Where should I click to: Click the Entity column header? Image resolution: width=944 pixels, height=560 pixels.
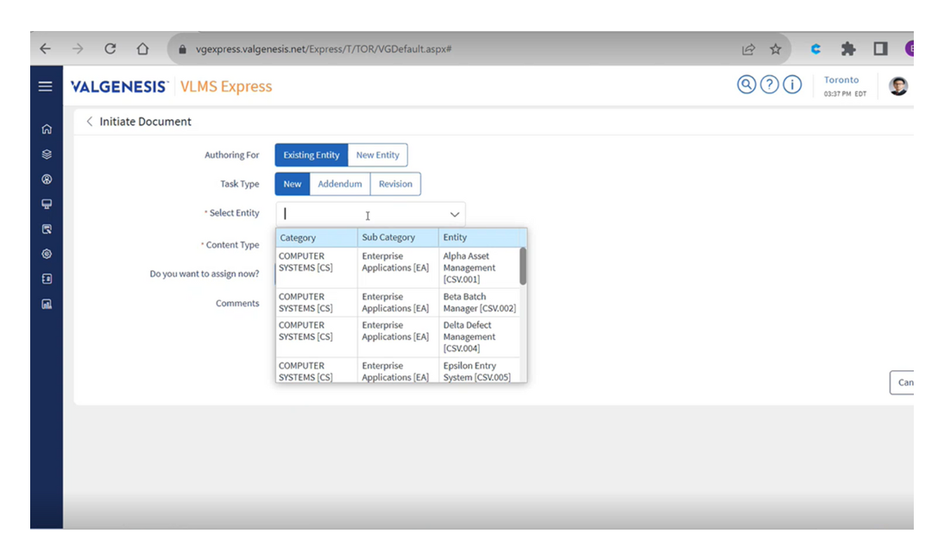tap(480, 237)
